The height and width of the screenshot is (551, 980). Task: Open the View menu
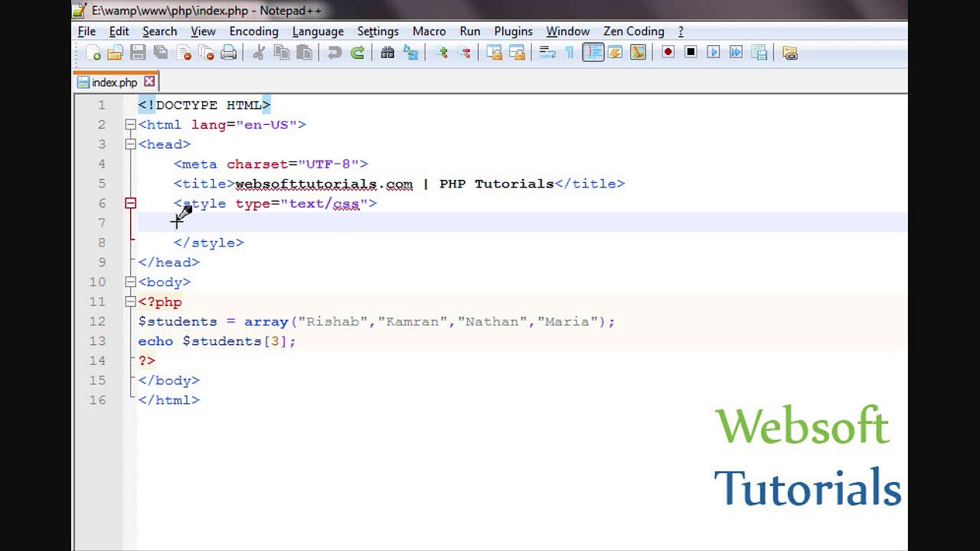click(x=203, y=31)
